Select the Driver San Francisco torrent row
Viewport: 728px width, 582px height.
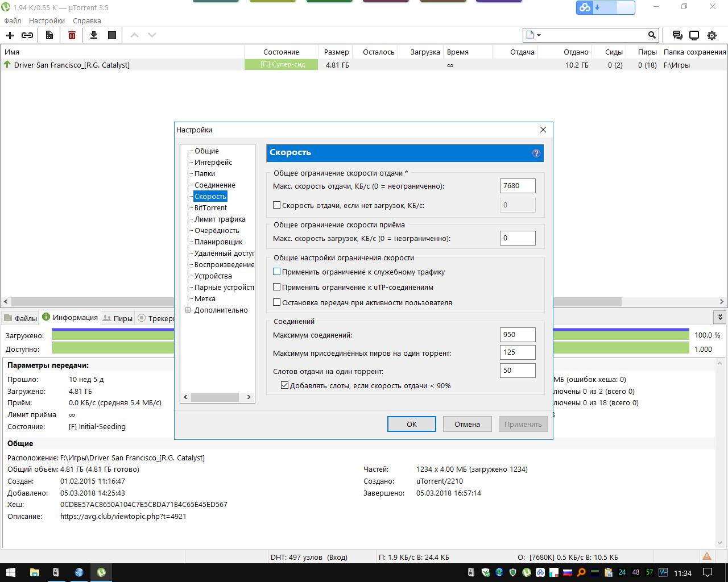pyautogui.click(x=364, y=65)
